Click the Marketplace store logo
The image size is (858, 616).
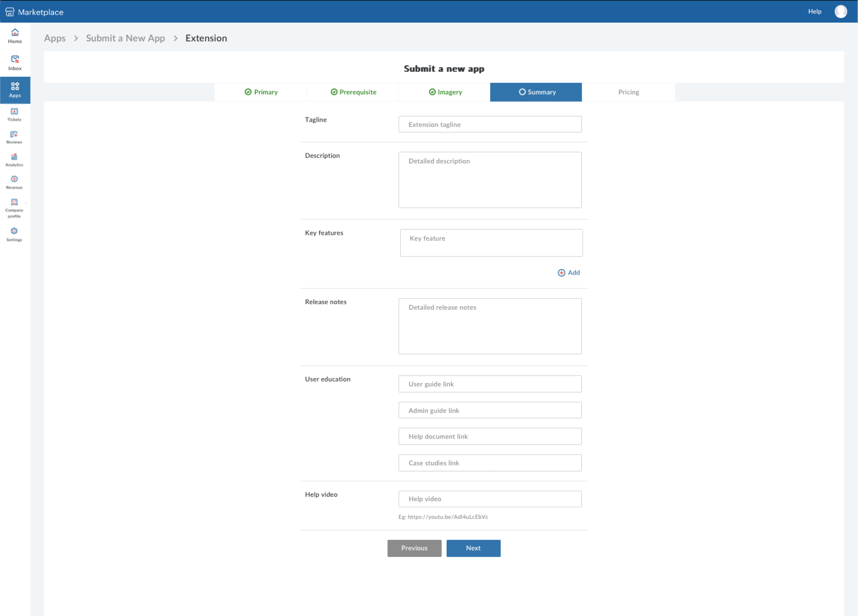click(x=10, y=12)
